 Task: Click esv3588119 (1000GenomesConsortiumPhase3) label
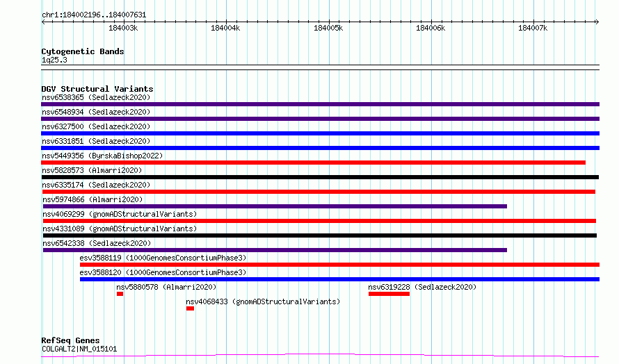click(x=163, y=258)
